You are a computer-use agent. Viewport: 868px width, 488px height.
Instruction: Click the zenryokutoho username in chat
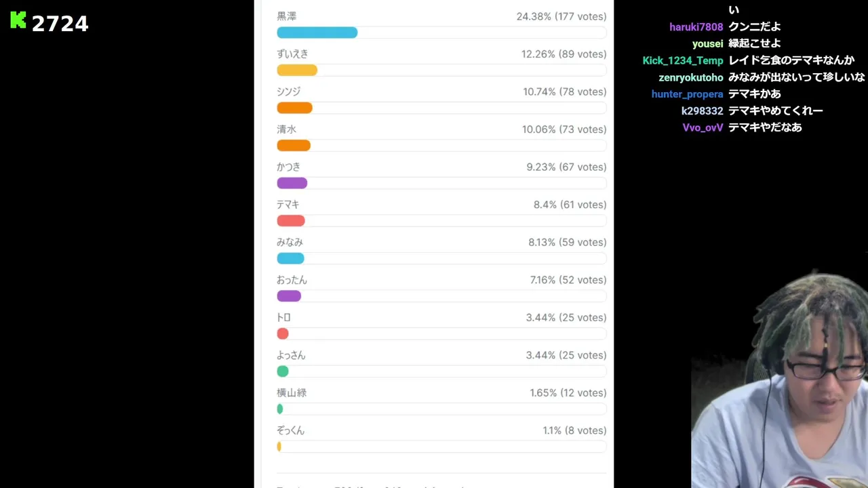tap(691, 77)
